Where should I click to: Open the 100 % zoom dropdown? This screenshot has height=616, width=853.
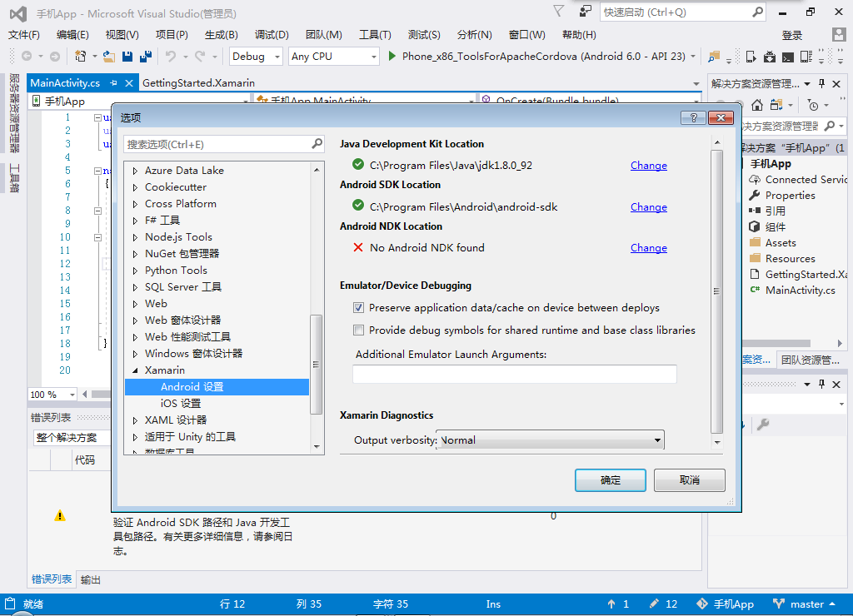point(72,395)
